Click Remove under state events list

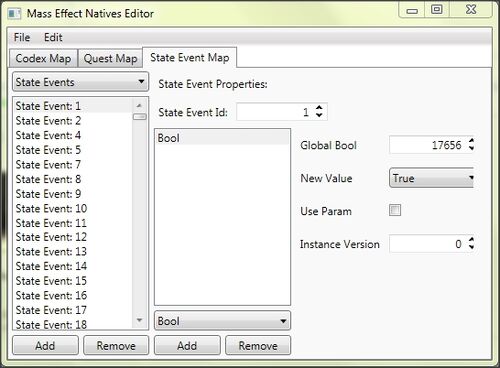pos(116,345)
